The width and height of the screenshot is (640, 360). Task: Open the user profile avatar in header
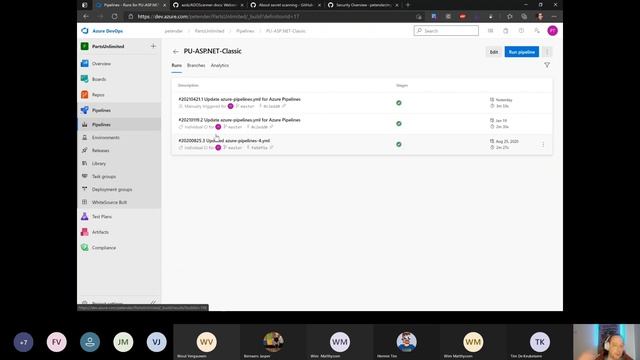point(552,31)
